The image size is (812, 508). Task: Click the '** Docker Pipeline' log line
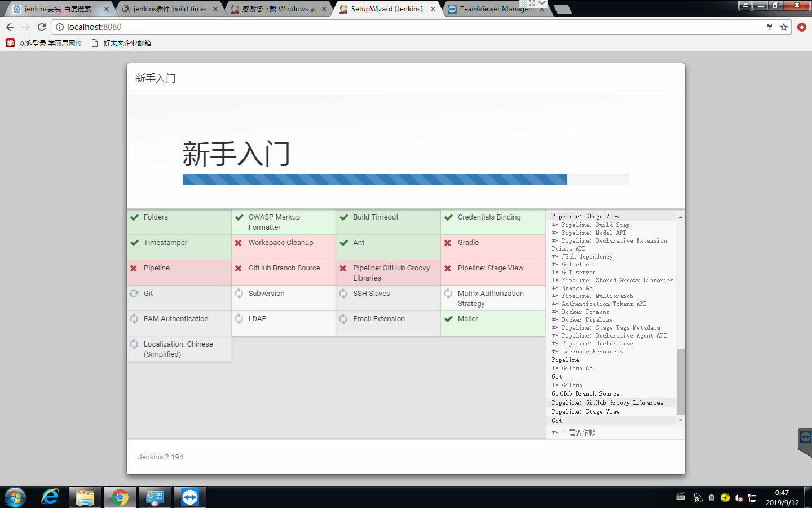582,320
